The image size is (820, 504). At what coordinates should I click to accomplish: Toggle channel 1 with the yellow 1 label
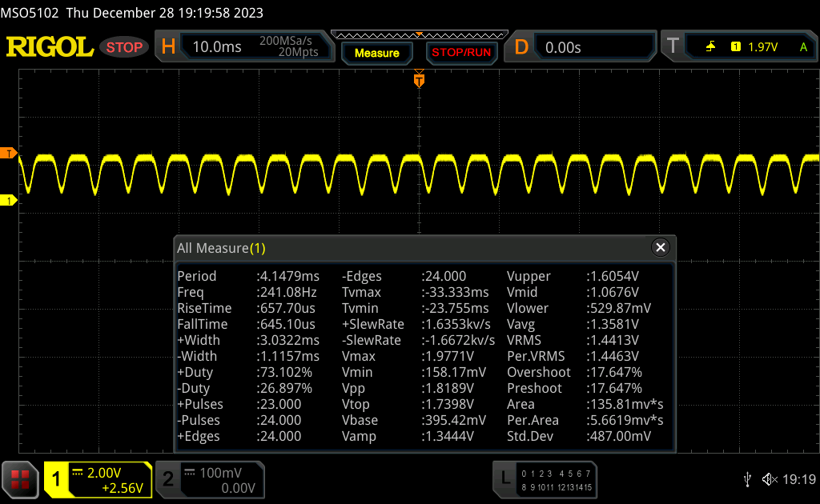56,479
